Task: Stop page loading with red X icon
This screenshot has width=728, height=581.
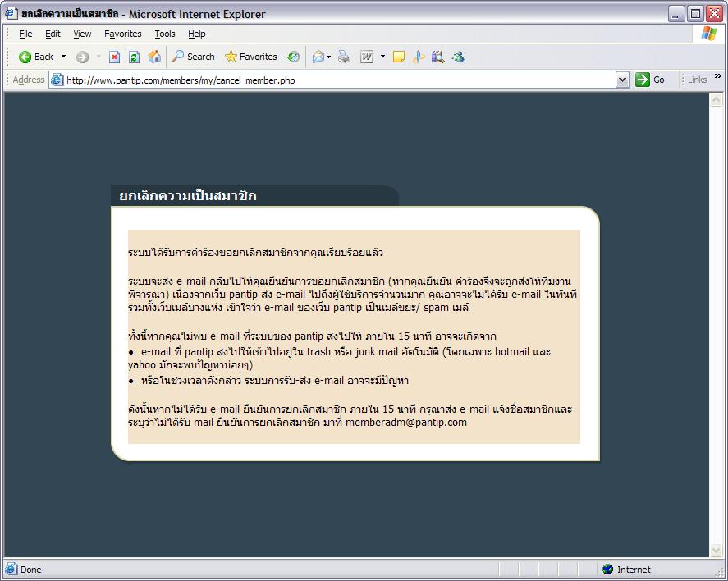Action: tap(114, 57)
